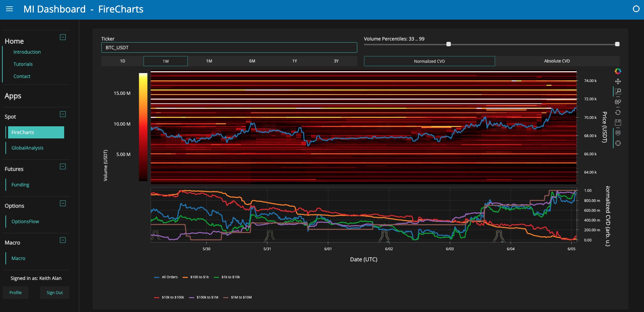Enable the Wheel Zoom tool
This screenshot has height=312, width=644.
(x=618, y=102)
